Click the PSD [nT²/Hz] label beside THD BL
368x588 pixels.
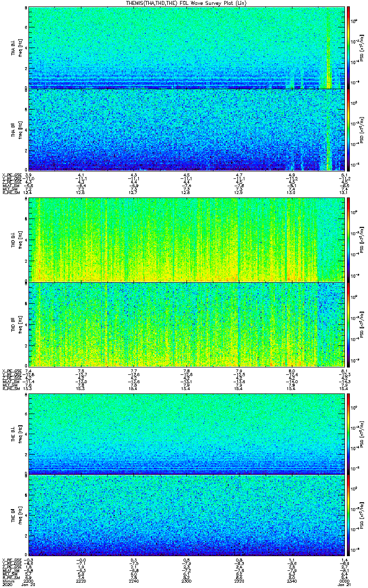362,240
